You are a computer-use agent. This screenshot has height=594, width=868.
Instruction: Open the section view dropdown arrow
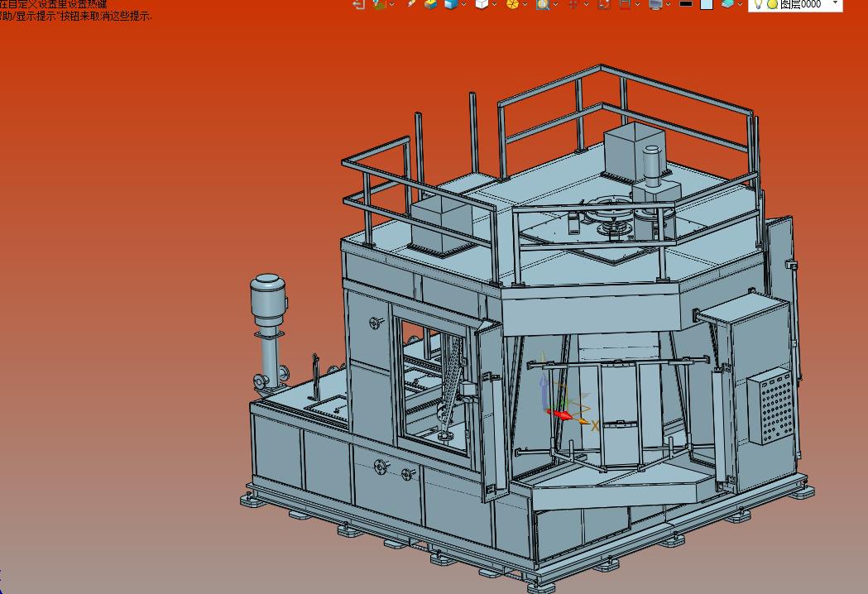pos(638,4)
